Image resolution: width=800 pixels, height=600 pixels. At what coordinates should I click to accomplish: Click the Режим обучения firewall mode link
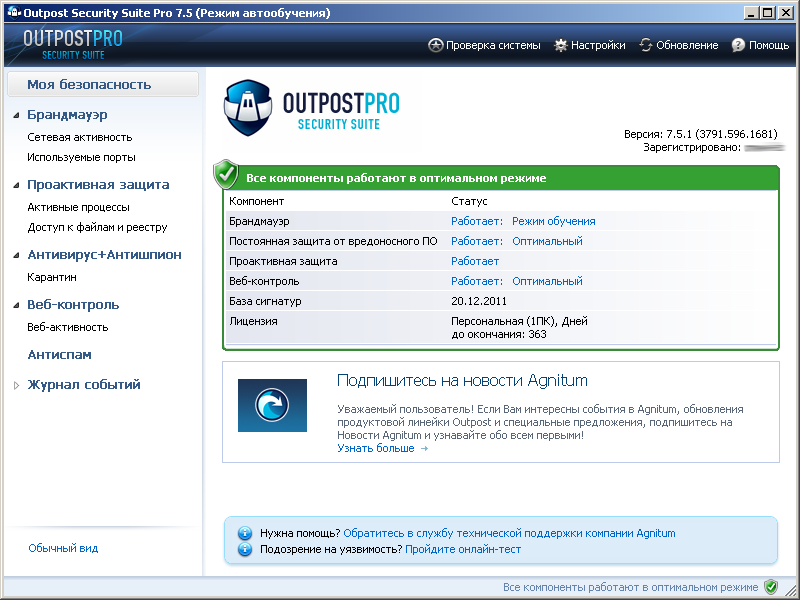554,221
